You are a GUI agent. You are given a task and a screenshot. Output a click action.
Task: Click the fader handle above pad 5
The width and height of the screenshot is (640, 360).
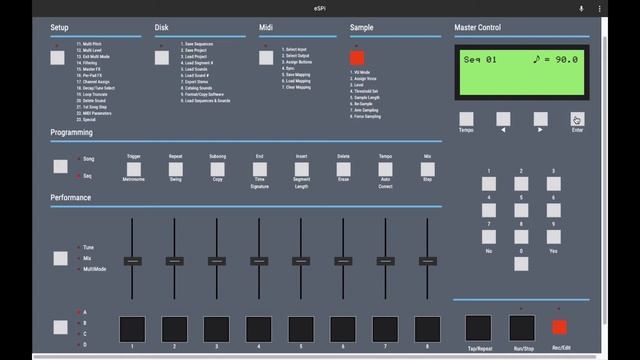coord(301,261)
